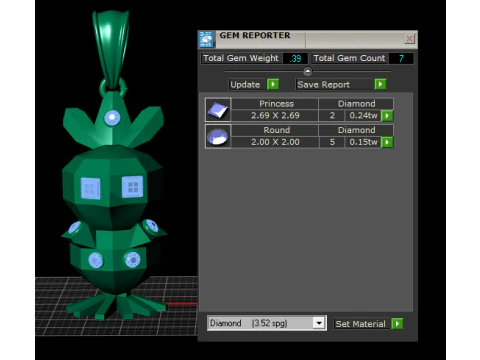Screen dimensions: 480x360
Task: Click the quantity 2 in the Princess row
Action: coord(332,116)
